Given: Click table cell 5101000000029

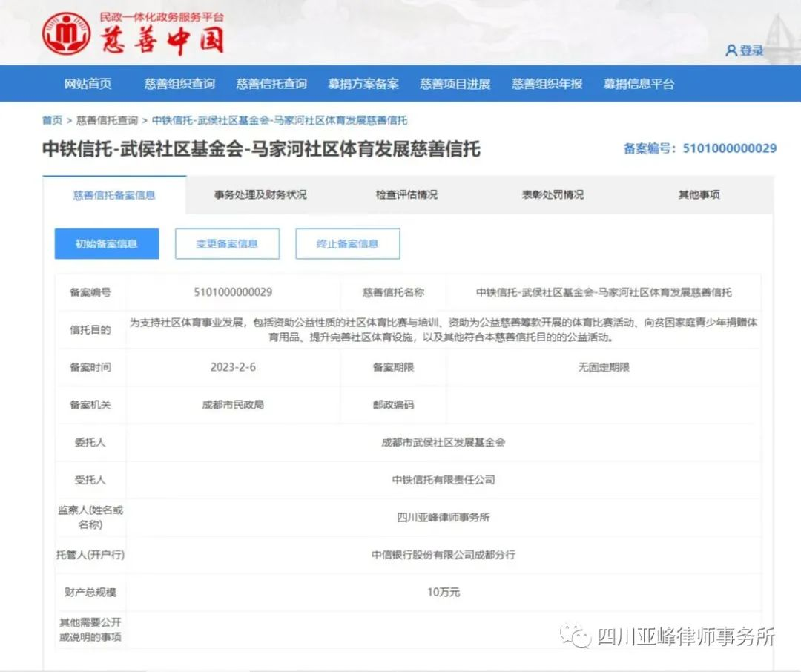Looking at the screenshot, I should tap(233, 292).
